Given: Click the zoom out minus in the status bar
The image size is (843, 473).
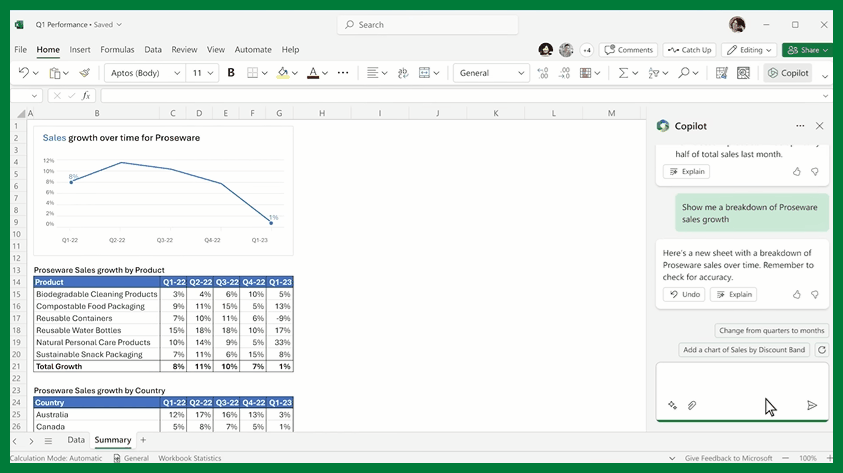Looking at the screenshot, I should 785,458.
